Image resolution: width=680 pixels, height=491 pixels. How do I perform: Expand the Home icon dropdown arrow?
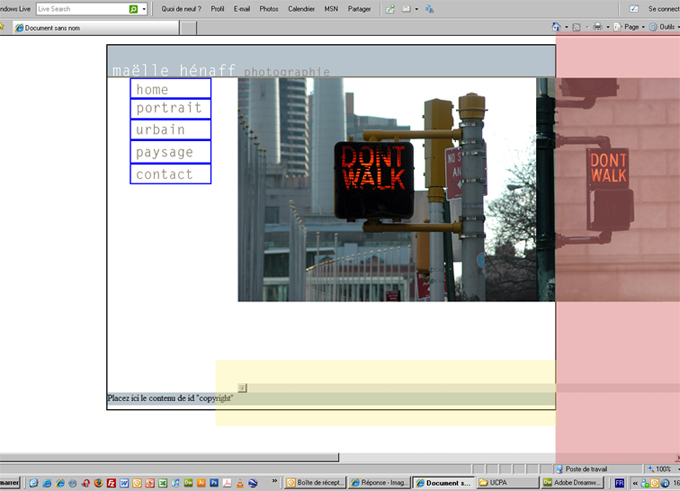click(x=566, y=27)
